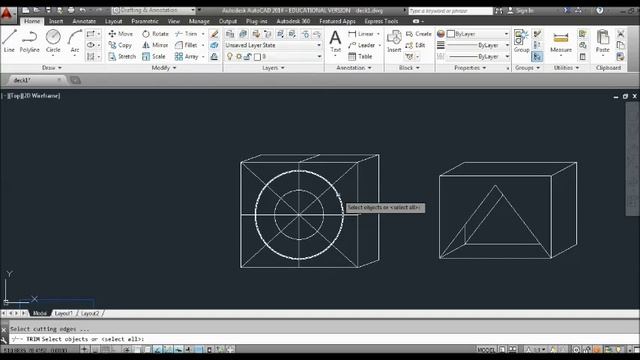Screen dimensions: 640x360
Task: Toggle group selection on/off in Groups panel
Action: coord(537,57)
